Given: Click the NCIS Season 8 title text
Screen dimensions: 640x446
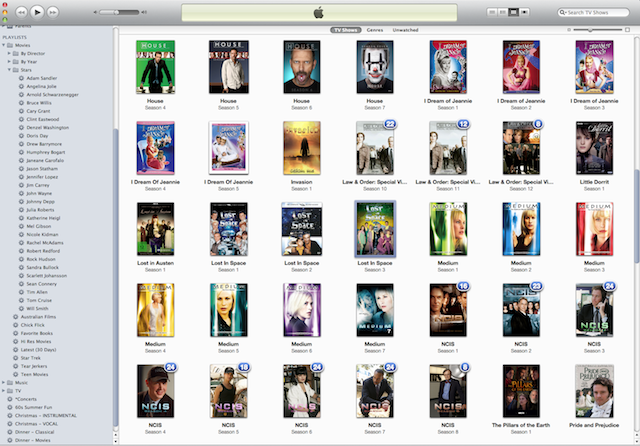Looking at the screenshot, I should [448, 425].
